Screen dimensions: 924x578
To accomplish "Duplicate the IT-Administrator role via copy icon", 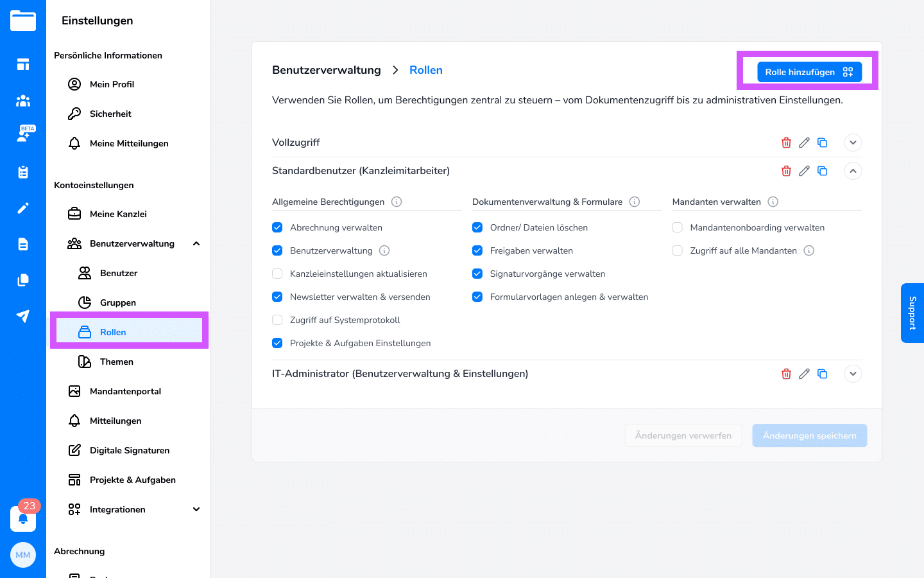I will pyautogui.click(x=822, y=374).
